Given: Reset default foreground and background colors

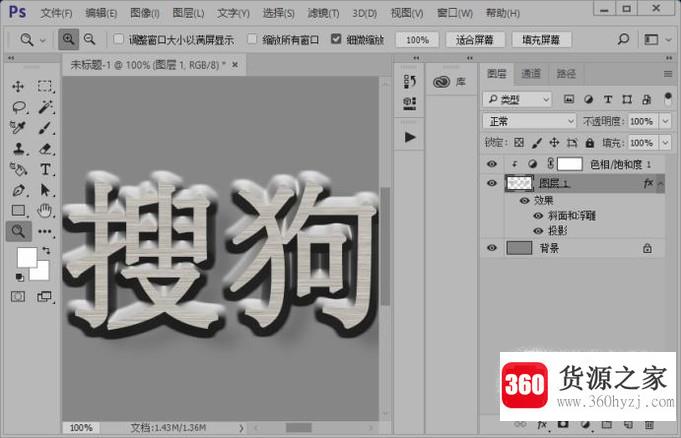Looking at the screenshot, I should tap(20, 277).
